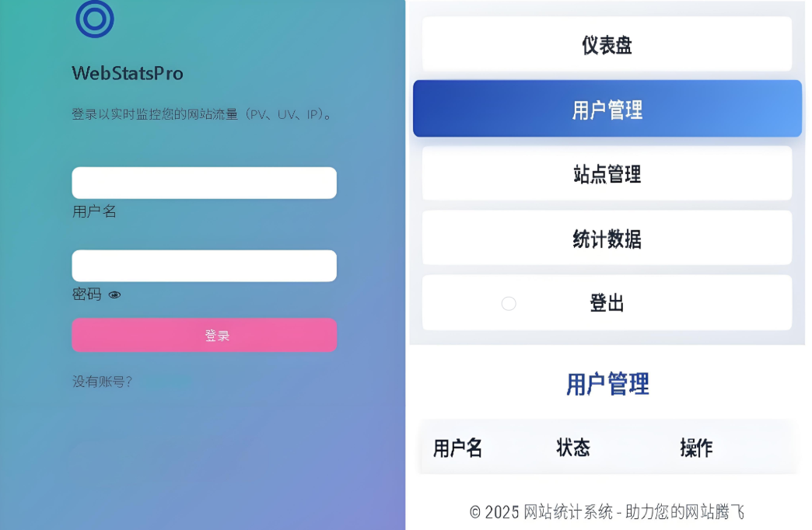Click the 密码 input field

click(204, 266)
